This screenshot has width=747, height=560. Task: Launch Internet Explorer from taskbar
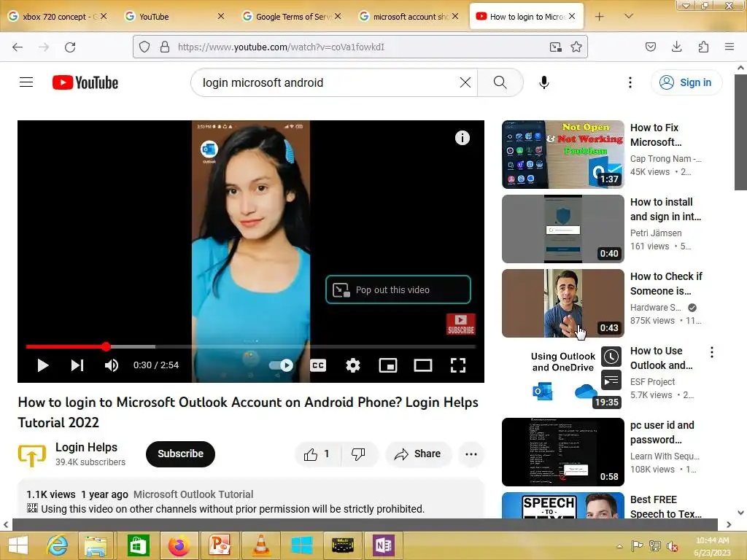coord(58,545)
